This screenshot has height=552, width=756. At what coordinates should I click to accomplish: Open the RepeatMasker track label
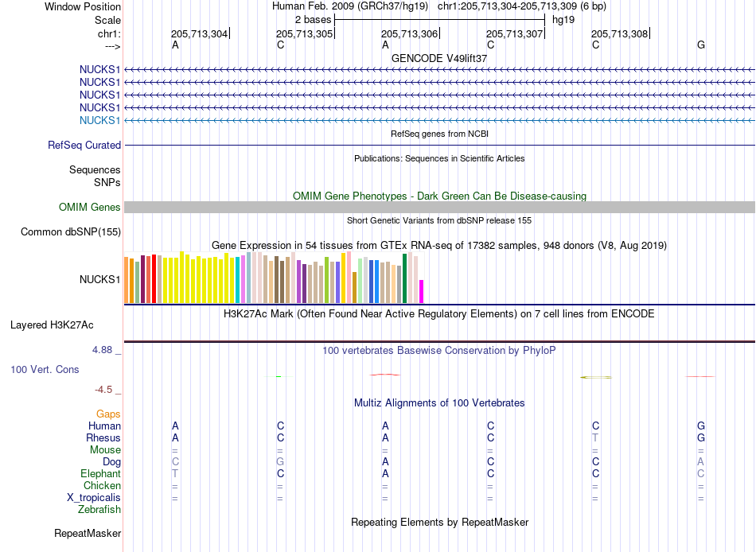tap(88, 533)
